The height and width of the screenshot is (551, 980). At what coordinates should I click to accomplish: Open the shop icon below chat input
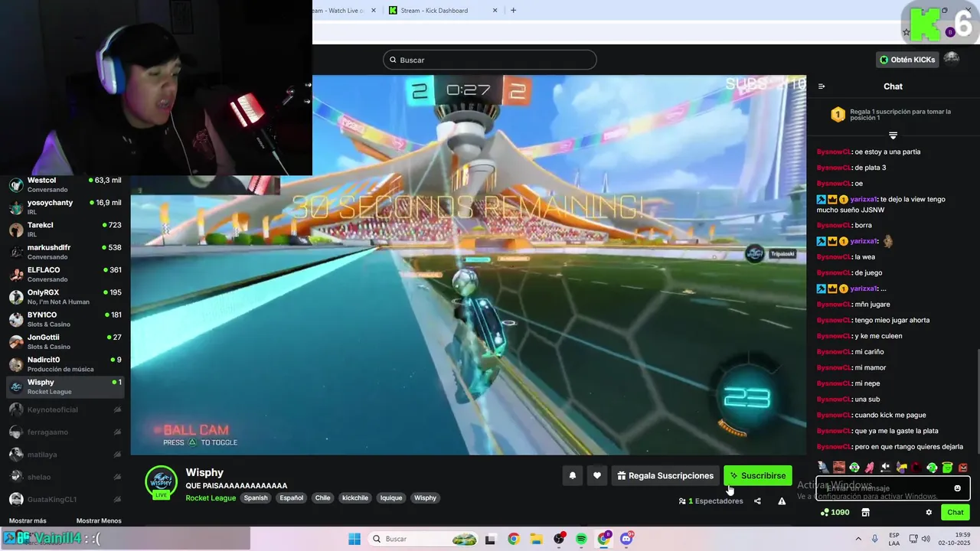(866, 512)
